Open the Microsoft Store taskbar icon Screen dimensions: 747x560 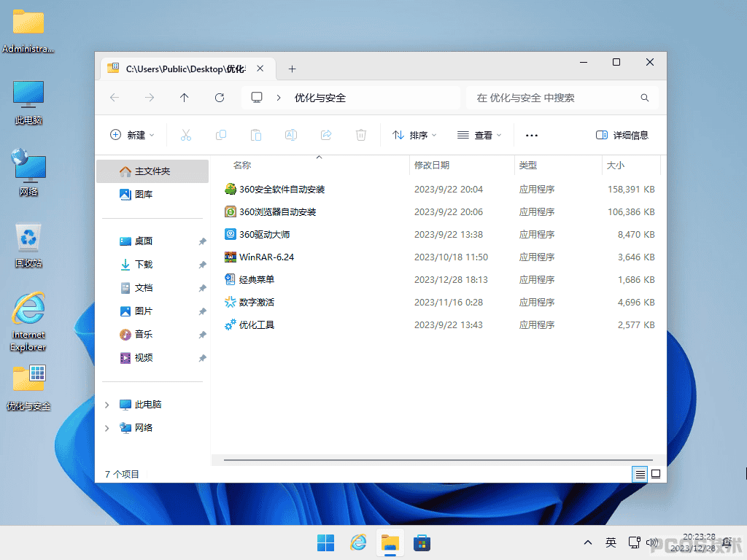(x=422, y=542)
